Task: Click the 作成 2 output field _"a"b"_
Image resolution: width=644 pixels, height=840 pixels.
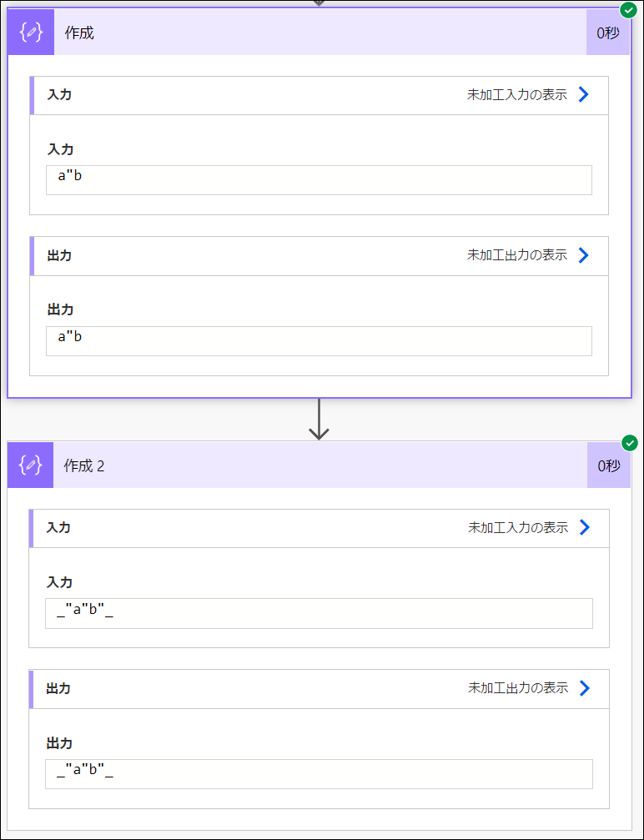Action: 319,773
